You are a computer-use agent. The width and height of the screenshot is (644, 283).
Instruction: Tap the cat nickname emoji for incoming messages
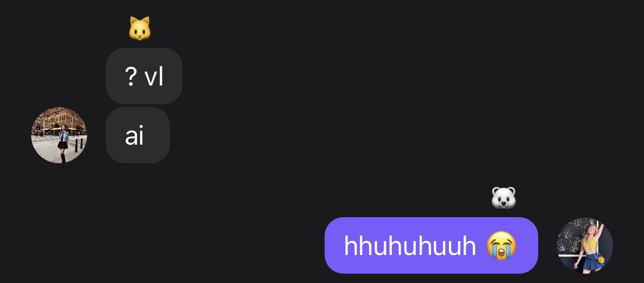(139, 29)
